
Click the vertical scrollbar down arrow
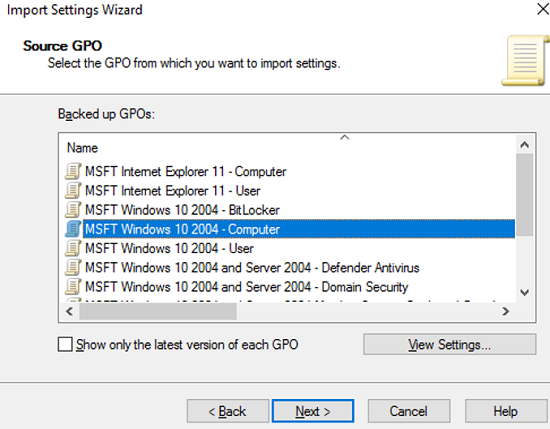pyautogui.click(x=525, y=292)
